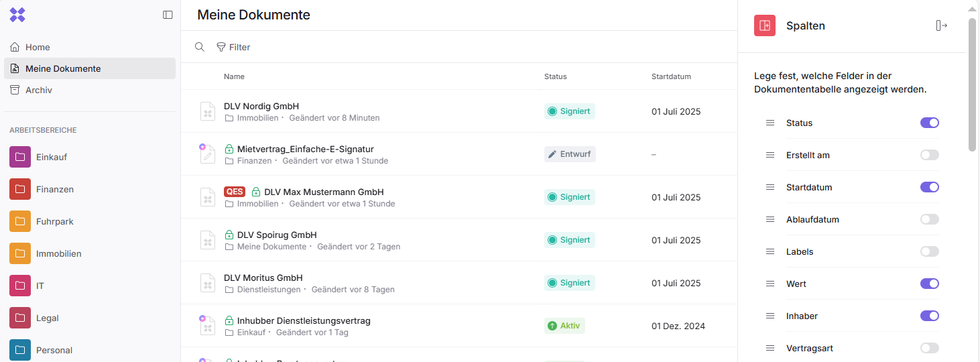The width and height of the screenshot is (980, 362).
Task: Click the DLV Nordig GmbH document icon
Action: pos(208,111)
